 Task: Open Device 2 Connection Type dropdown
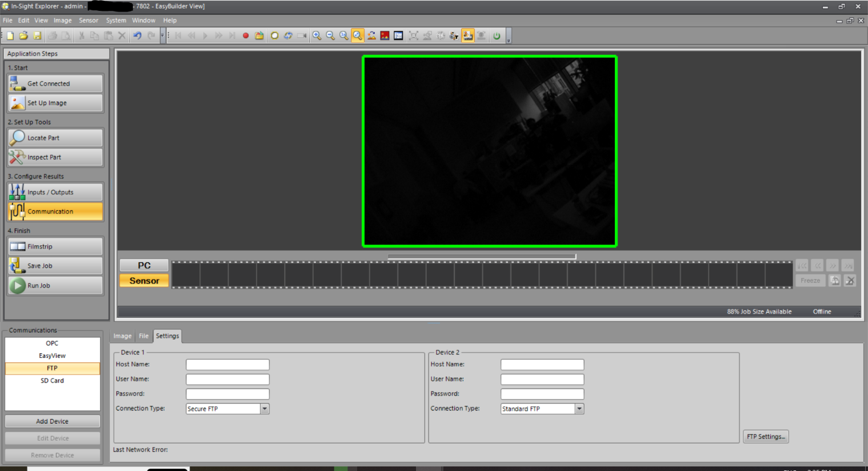[x=579, y=408]
